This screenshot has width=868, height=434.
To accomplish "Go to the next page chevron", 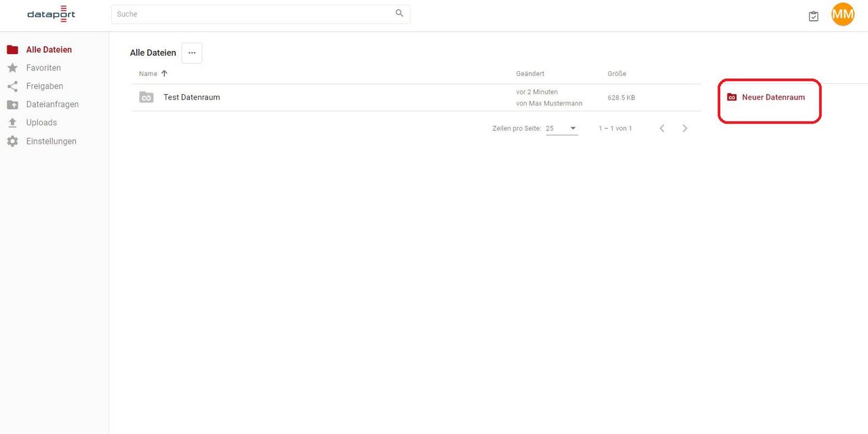I will coord(685,128).
